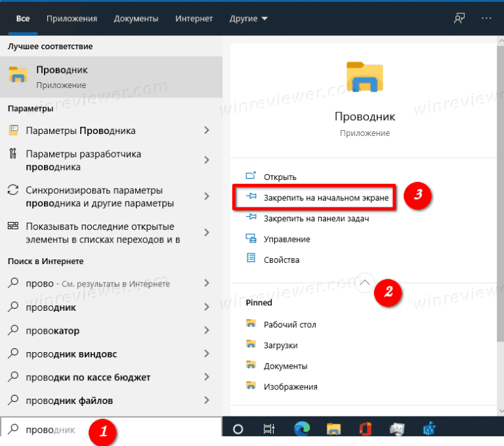This screenshot has height=446, width=504.
Task: Switch to the Приложения tab
Action: tap(72, 18)
